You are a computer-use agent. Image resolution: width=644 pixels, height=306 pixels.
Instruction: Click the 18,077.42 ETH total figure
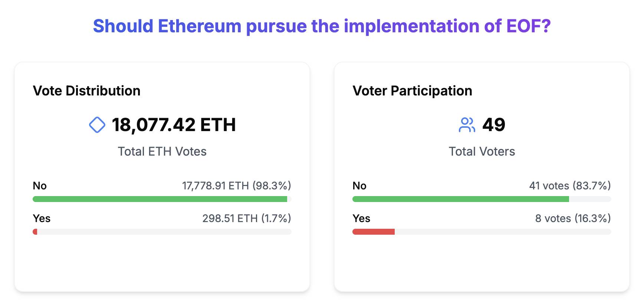[174, 125]
